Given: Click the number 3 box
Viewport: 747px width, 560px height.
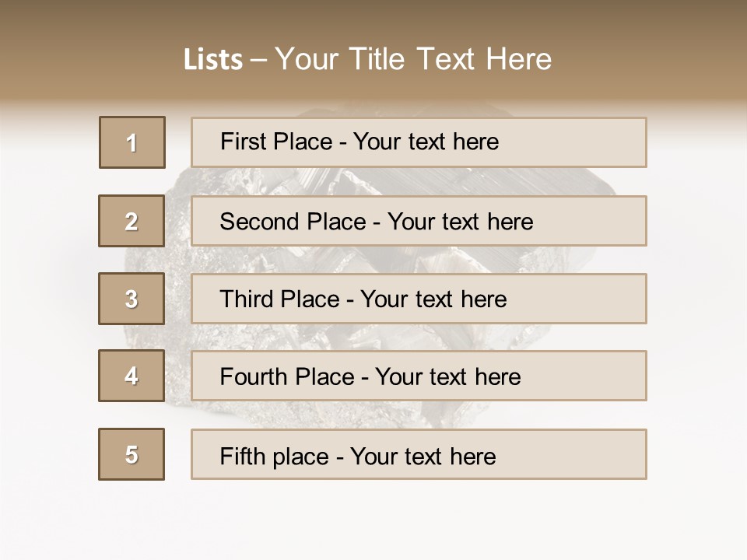Looking at the screenshot, I should (x=132, y=299).
